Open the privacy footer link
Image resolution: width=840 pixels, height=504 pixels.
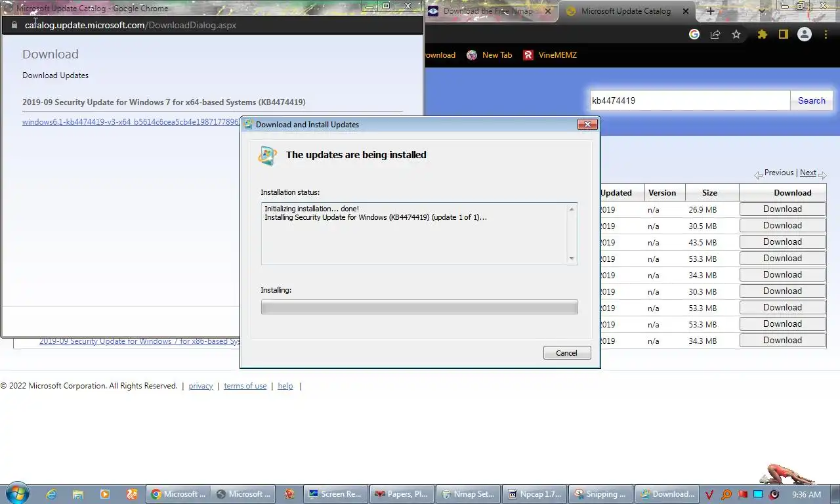(x=201, y=386)
